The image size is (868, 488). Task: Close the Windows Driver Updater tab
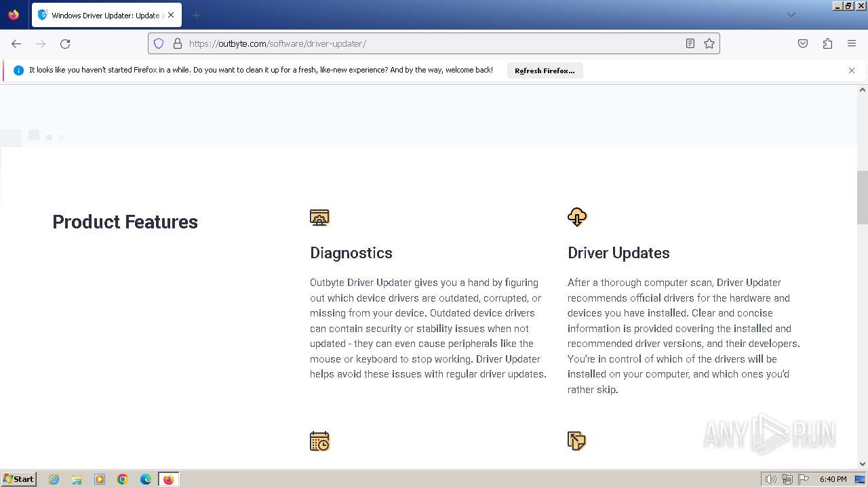(171, 15)
